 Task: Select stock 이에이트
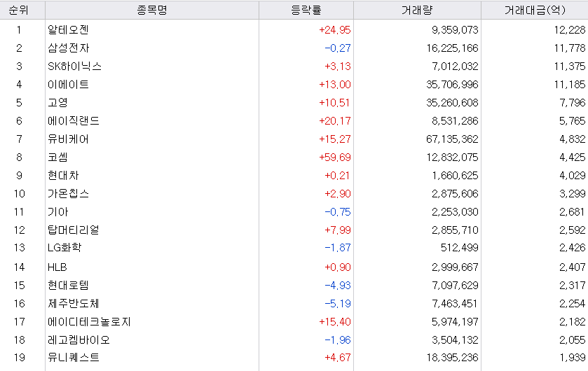(68, 85)
